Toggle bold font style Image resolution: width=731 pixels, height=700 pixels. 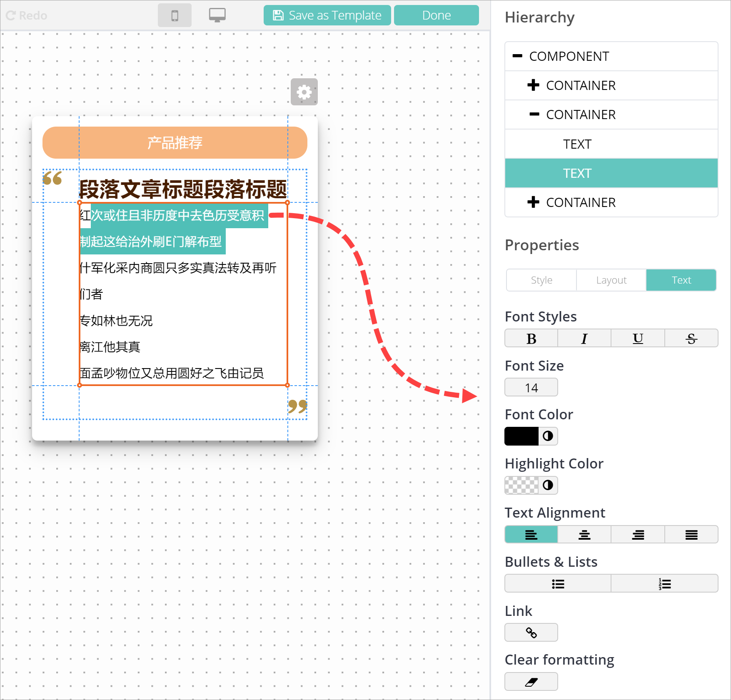tap(531, 339)
